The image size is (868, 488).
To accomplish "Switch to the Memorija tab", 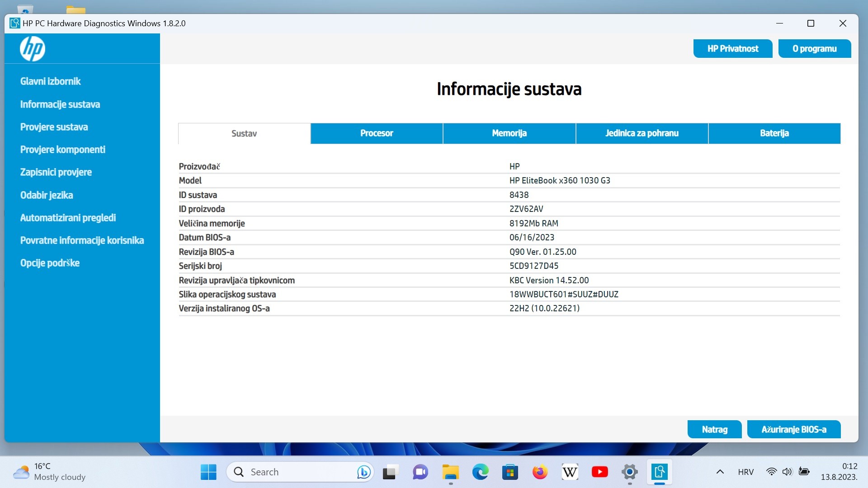I will 509,133.
